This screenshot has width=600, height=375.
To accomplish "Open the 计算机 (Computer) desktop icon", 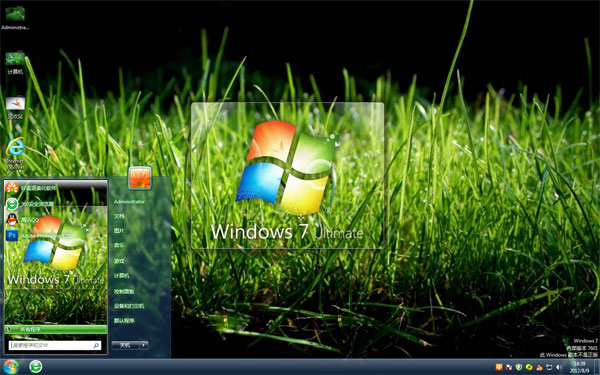I will click(15, 63).
